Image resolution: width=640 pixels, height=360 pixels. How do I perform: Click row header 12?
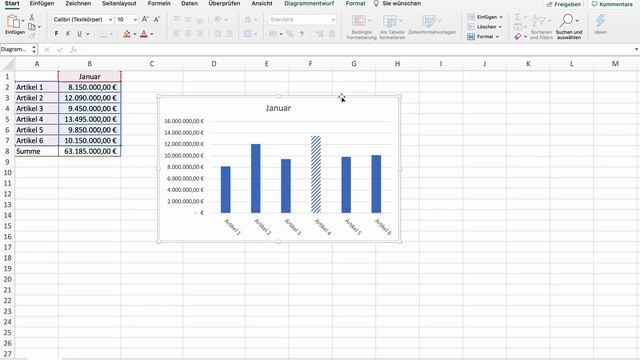[x=7, y=194]
